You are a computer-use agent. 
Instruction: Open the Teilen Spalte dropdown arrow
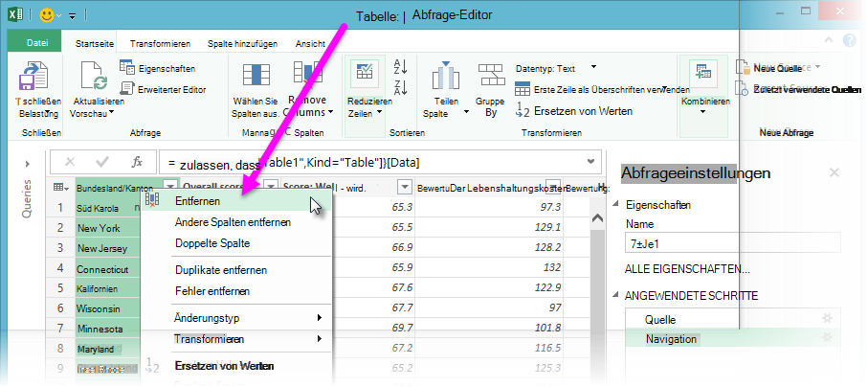tap(466, 112)
